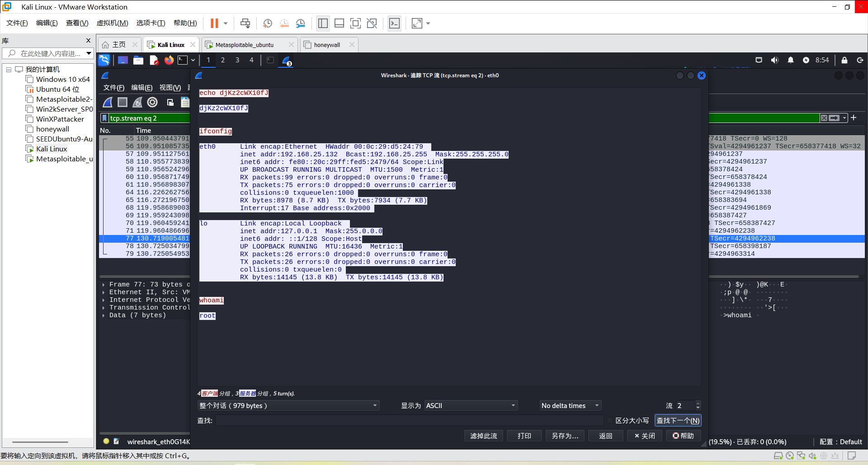Click the Find Next button
This screenshot has height=465, width=868.
tap(678, 420)
